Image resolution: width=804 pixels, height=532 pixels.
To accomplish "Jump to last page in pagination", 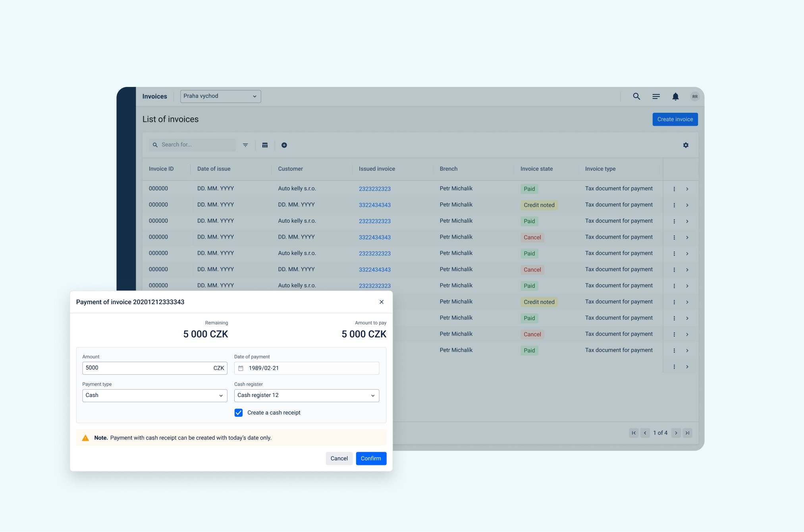I will (687, 433).
